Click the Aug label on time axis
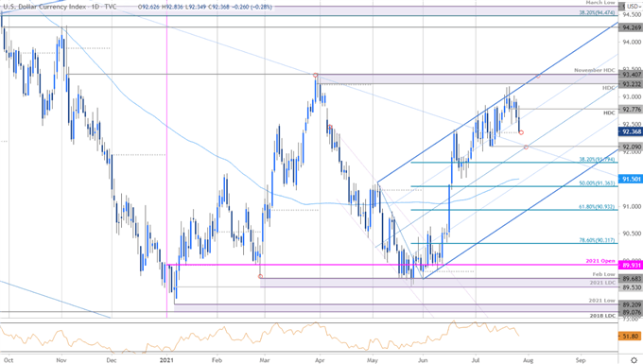This screenshot has height=364, width=643. [529, 360]
